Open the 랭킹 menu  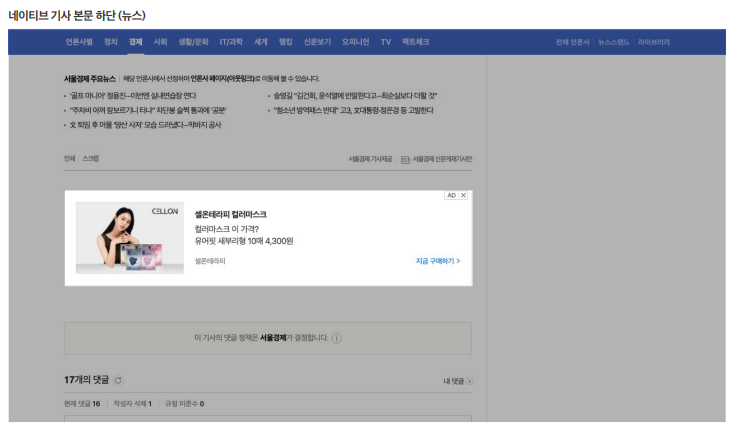tap(285, 42)
